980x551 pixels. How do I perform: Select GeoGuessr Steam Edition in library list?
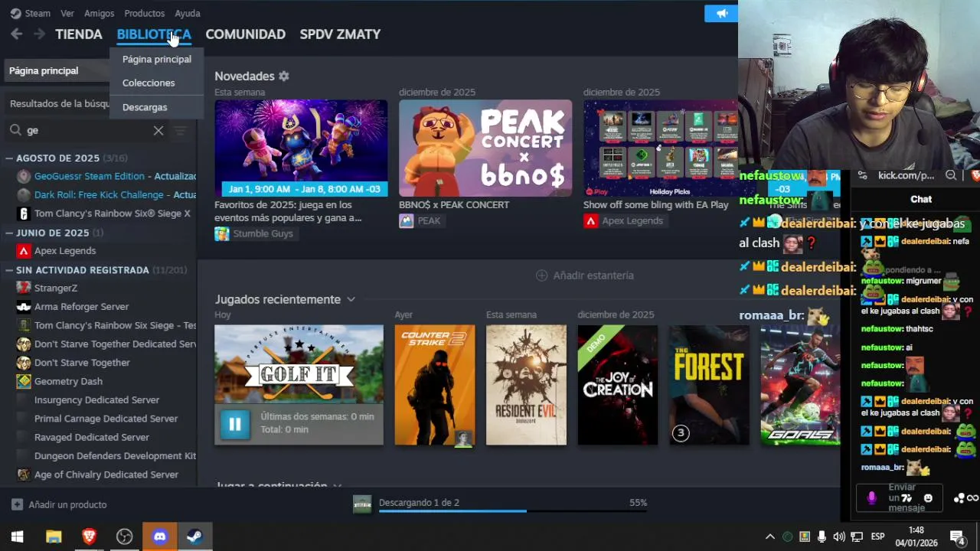pos(106,176)
